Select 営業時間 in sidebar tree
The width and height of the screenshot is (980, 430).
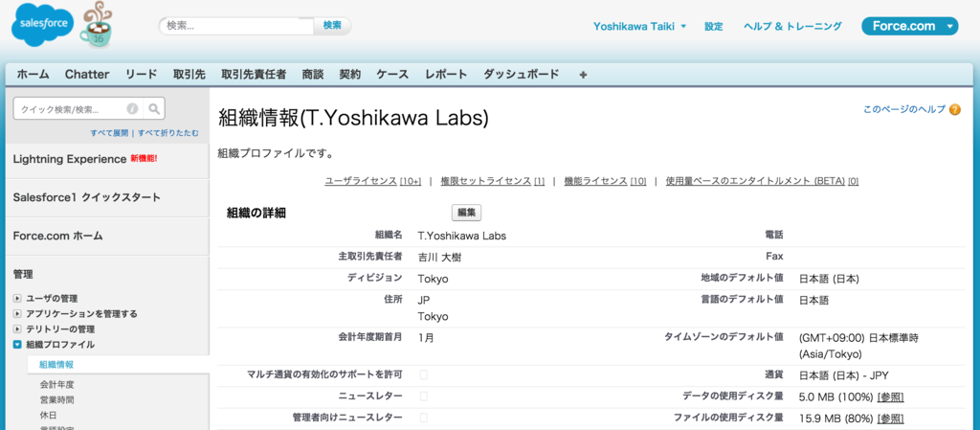tap(56, 400)
